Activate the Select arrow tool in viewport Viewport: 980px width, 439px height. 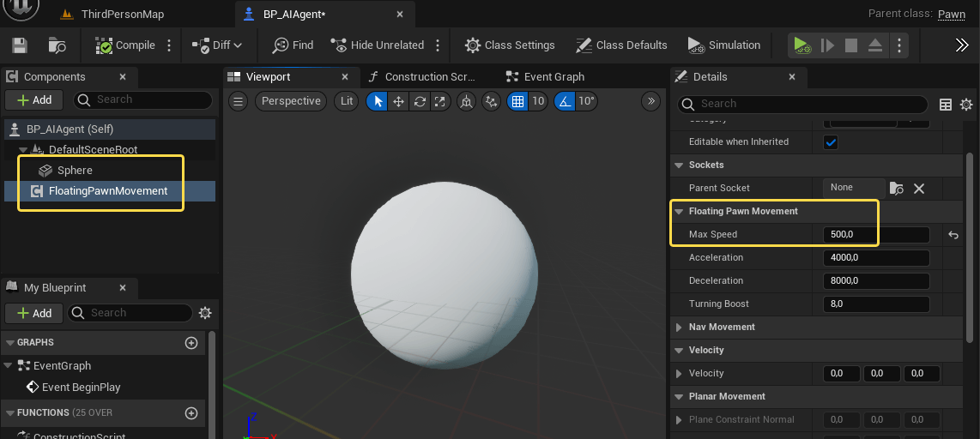click(x=377, y=101)
